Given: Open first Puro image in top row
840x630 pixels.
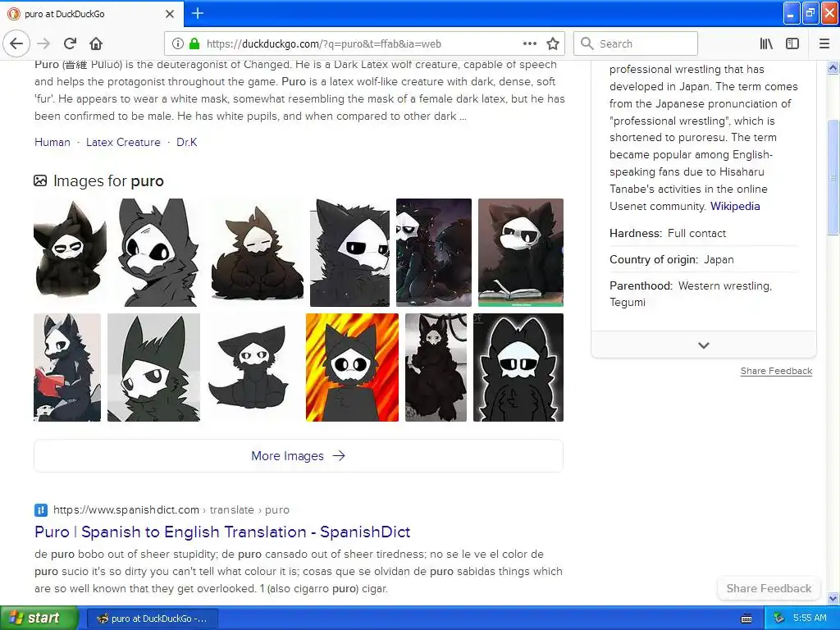Looking at the screenshot, I should click(71, 253).
